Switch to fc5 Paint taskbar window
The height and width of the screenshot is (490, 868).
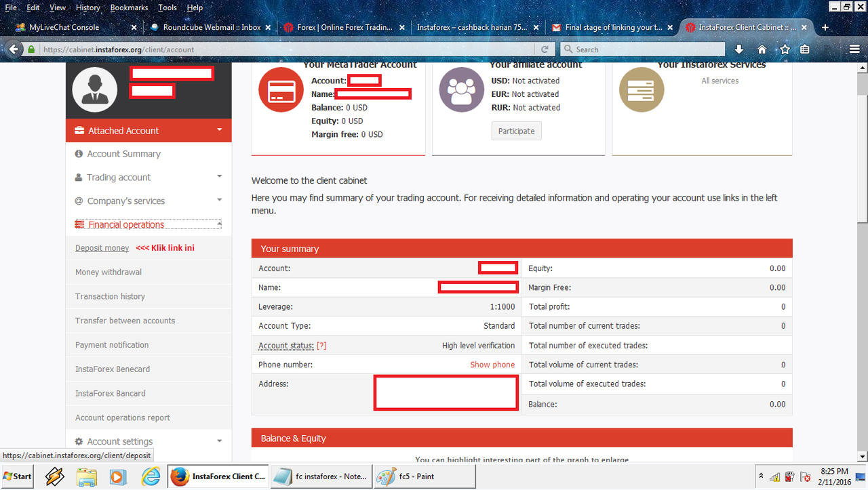(425, 476)
